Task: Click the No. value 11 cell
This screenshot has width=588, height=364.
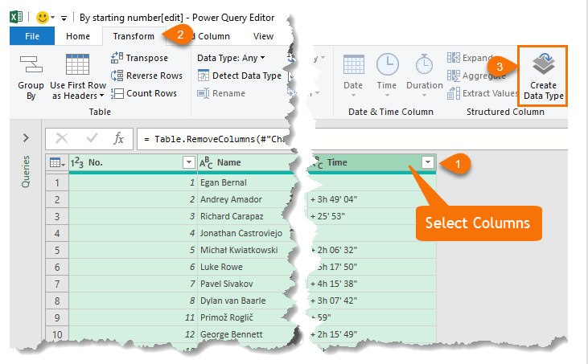Action: [x=134, y=317]
